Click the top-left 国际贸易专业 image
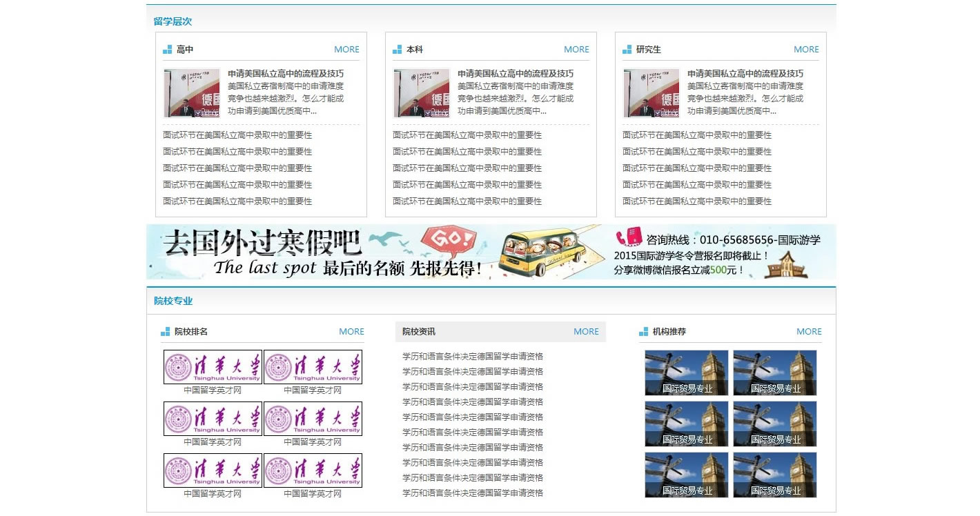Screen dimensions: 980x516 point(685,373)
